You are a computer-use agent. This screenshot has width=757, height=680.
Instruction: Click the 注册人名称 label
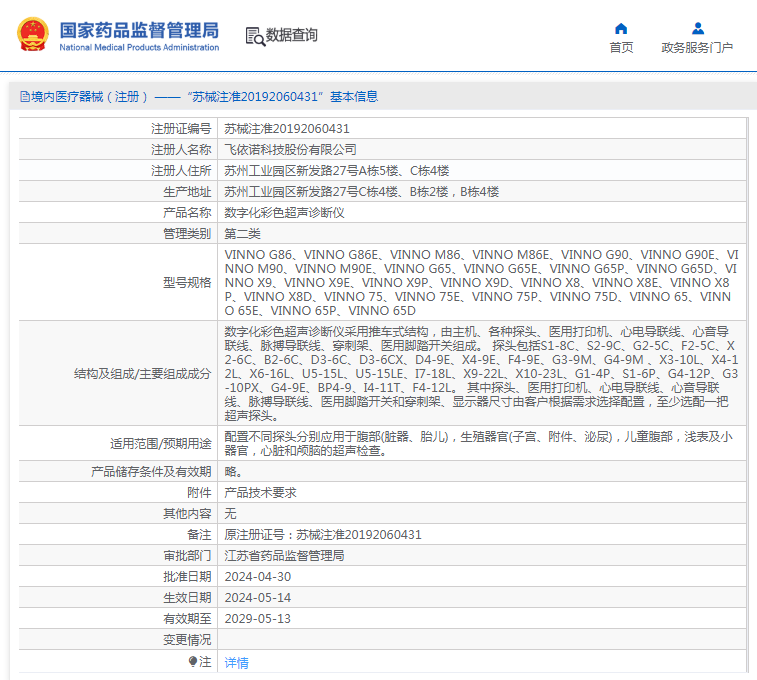point(181,150)
